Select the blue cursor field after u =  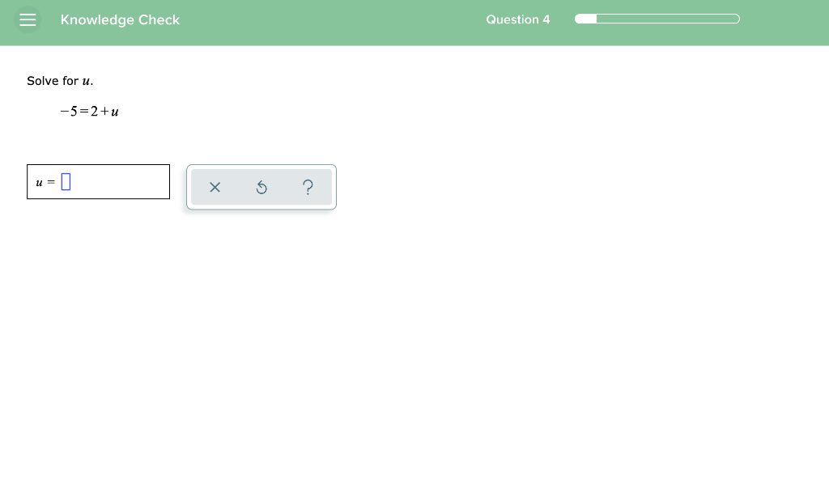tap(66, 181)
